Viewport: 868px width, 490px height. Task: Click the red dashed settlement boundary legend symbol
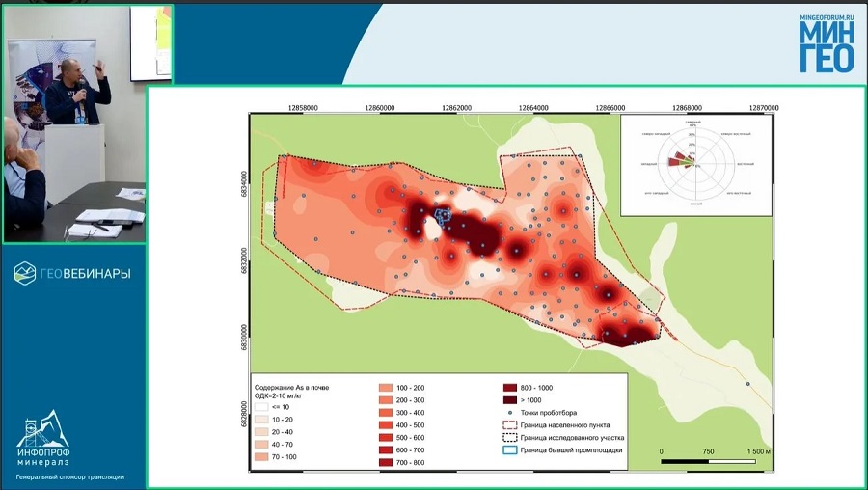[510, 425]
